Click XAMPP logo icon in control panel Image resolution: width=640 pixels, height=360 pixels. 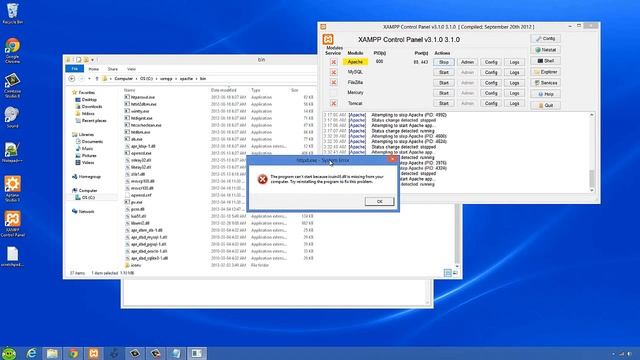click(x=328, y=39)
